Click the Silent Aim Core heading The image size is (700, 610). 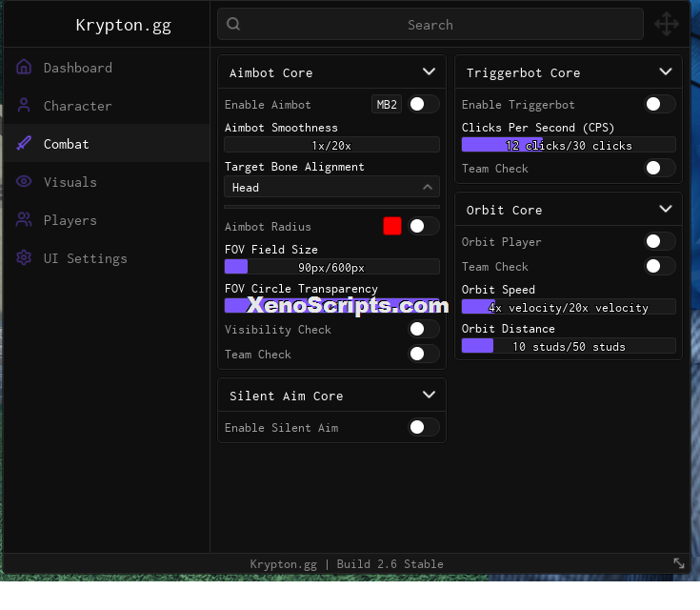coord(286,396)
